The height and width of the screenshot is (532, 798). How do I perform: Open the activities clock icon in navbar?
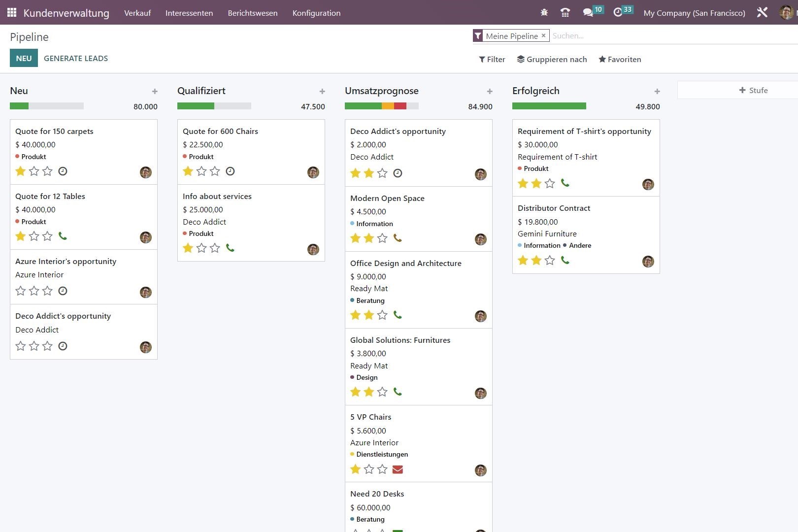618,13
